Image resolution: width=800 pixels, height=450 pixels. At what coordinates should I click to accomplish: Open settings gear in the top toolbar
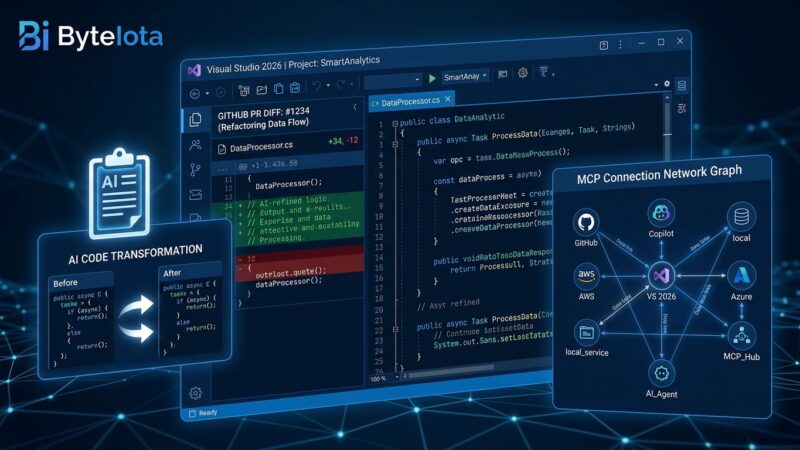click(522, 73)
